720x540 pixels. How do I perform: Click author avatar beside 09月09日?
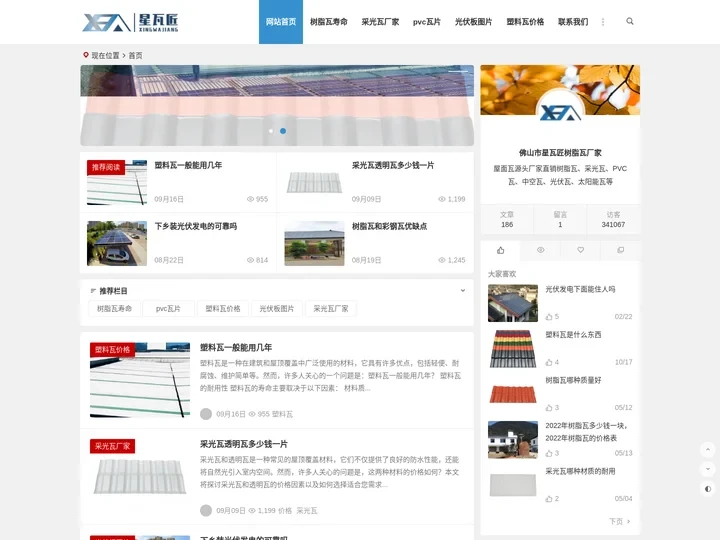206,510
